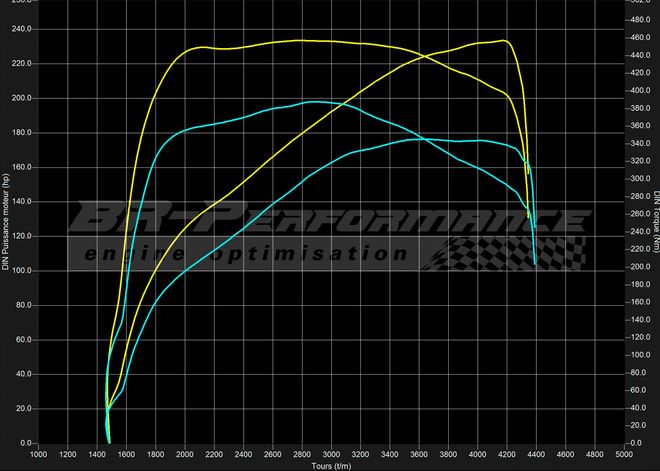Click the "Tours (t/m)" x-axis title
The width and height of the screenshot is (660, 471).
(331, 465)
